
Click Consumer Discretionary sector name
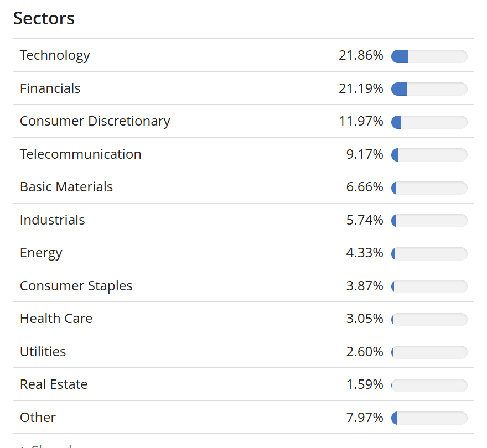click(x=95, y=121)
